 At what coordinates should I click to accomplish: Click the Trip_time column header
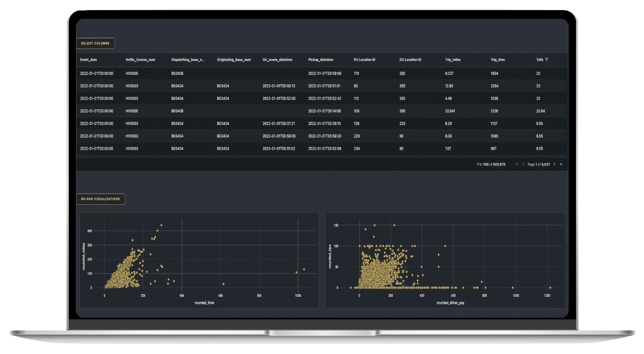[x=497, y=60]
